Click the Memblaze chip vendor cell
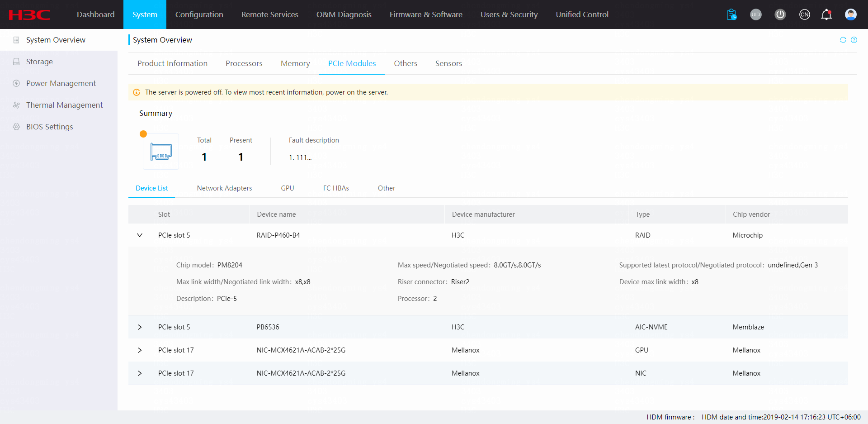This screenshot has height=424, width=868. click(x=748, y=327)
